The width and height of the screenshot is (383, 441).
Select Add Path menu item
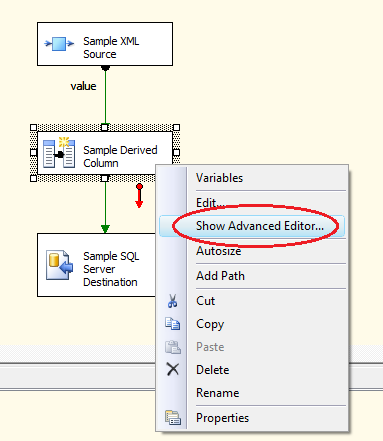point(252,276)
